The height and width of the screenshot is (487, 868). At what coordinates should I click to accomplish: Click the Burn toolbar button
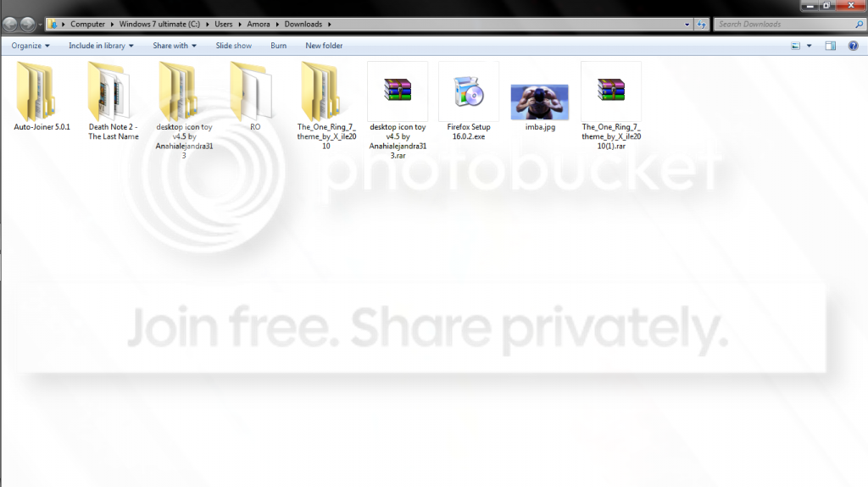278,46
